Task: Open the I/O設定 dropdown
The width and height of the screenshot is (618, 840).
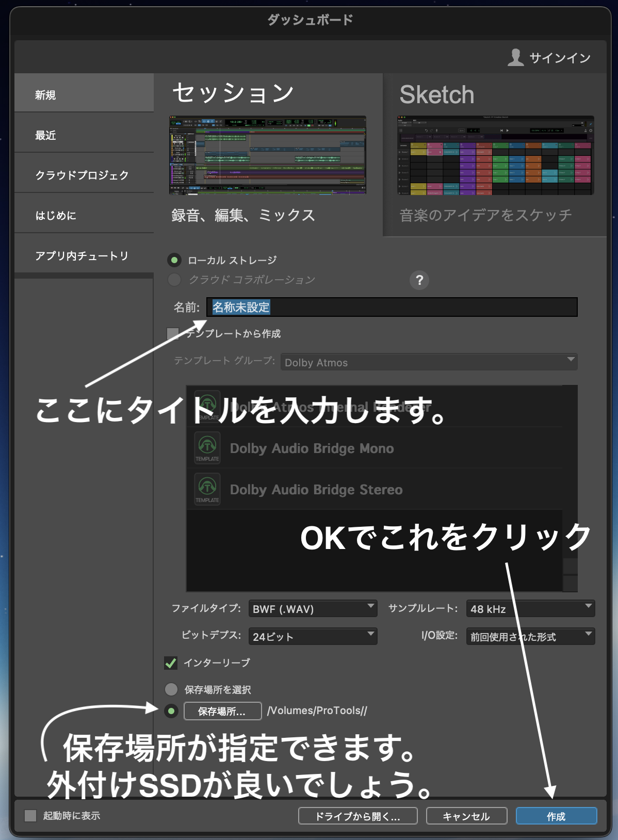Action: point(530,637)
